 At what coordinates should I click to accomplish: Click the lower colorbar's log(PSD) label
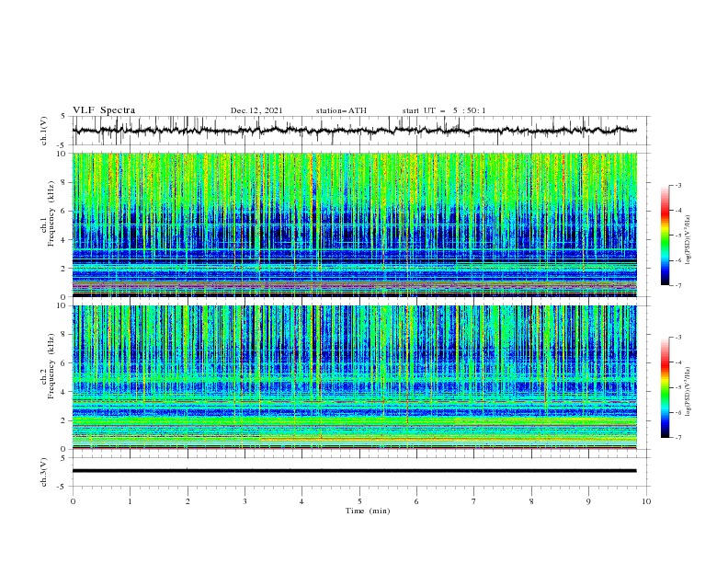coord(688,392)
